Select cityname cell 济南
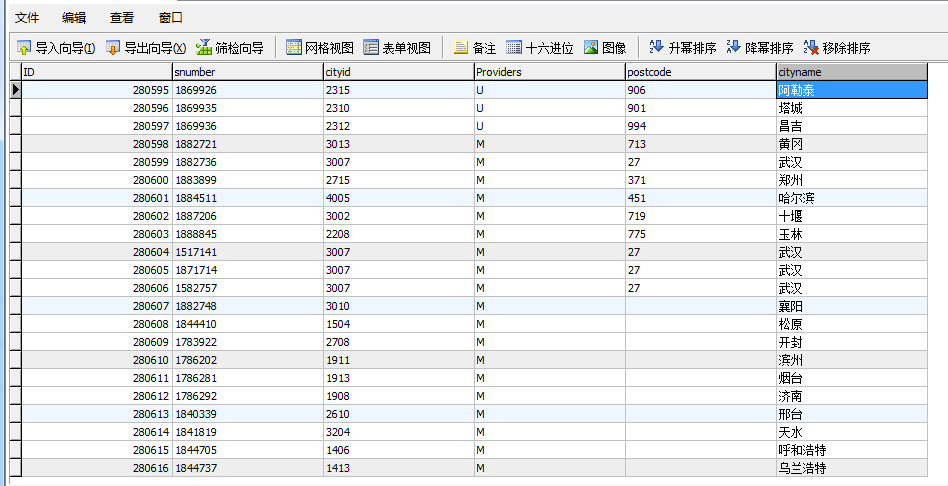The height and width of the screenshot is (486, 948). pyautogui.click(x=852, y=396)
